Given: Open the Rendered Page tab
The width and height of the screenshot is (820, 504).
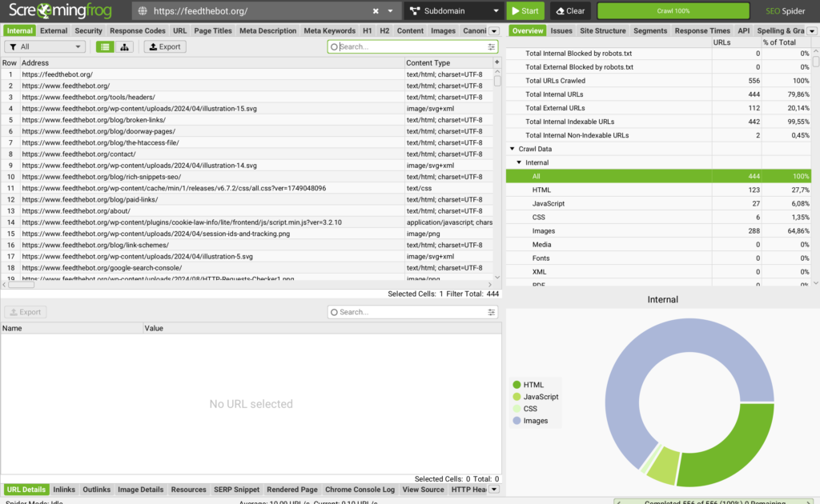Looking at the screenshot, I should pos(291,490).
